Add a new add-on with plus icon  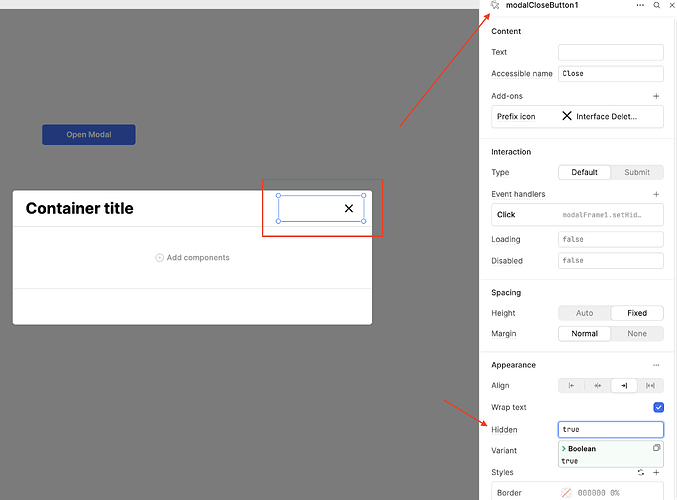point(656,96)
